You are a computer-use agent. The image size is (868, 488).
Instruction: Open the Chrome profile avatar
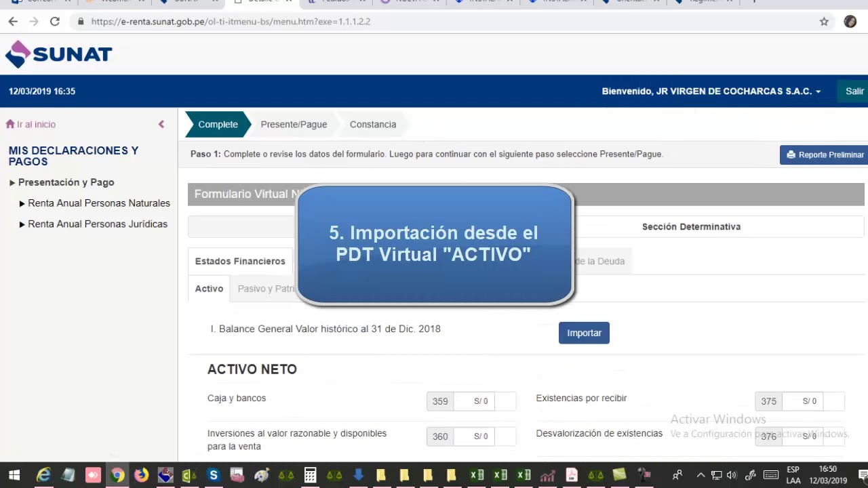[x=850, y=22]
